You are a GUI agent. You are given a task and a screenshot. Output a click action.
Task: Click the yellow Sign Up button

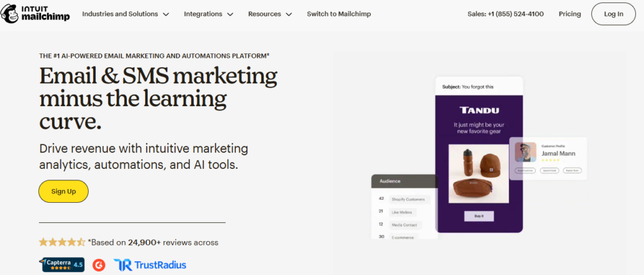(64, 191)
